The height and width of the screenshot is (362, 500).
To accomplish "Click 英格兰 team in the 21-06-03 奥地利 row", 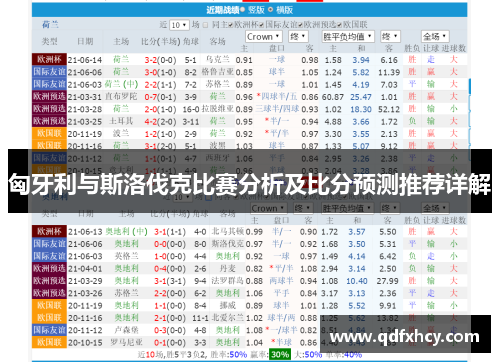I will tap(126, 256).
